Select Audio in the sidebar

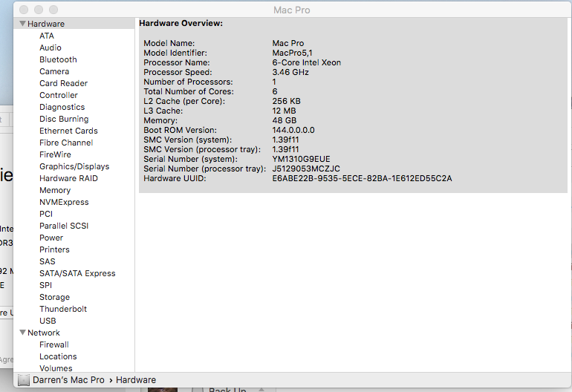click(x=51, y=48)
